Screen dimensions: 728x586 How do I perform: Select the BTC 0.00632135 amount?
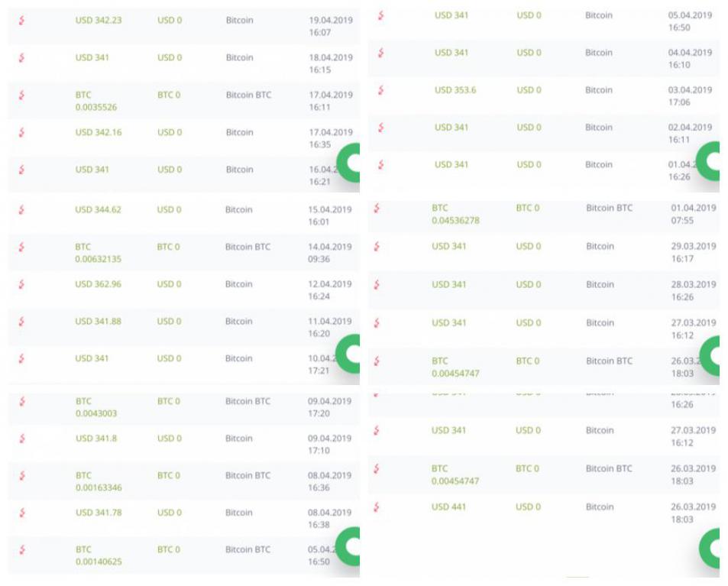98,253
